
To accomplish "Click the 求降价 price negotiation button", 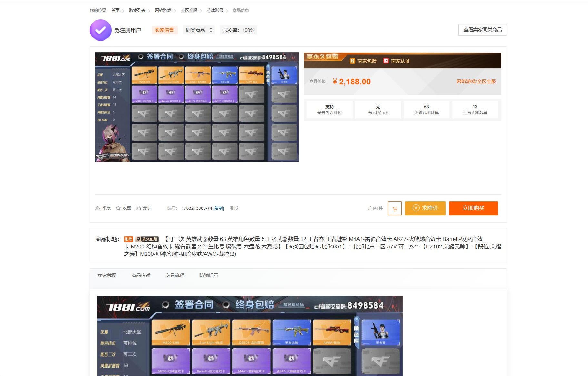I will click(x=425, y=208).
